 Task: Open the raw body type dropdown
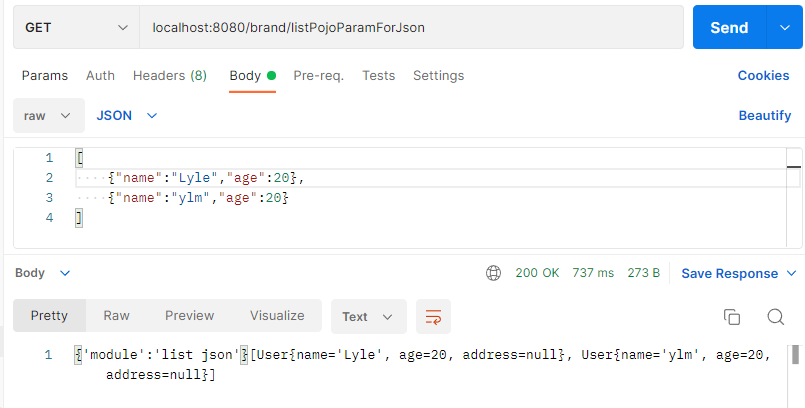coord(49,115)
